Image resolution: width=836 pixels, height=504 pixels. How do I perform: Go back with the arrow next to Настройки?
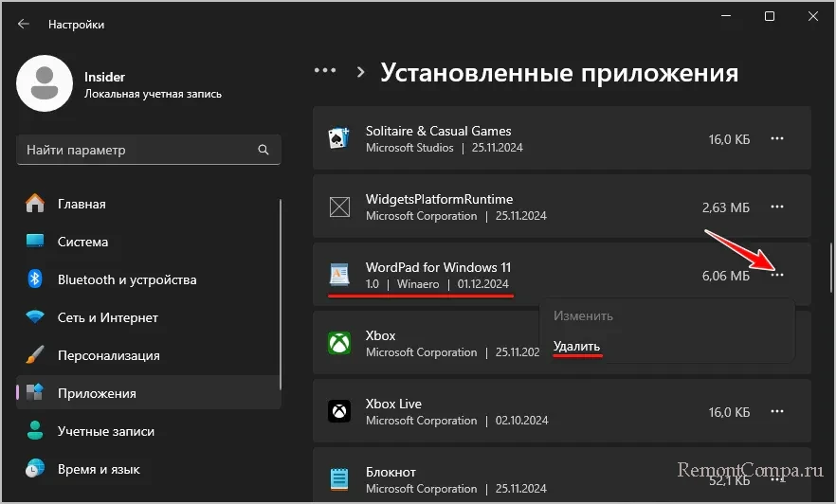tap(23, 24)
